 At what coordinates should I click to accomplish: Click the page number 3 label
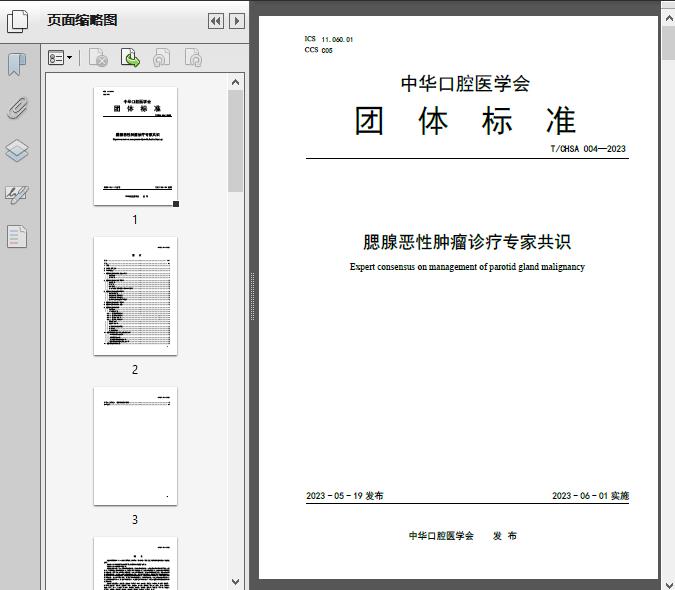[x=135, y=520]
